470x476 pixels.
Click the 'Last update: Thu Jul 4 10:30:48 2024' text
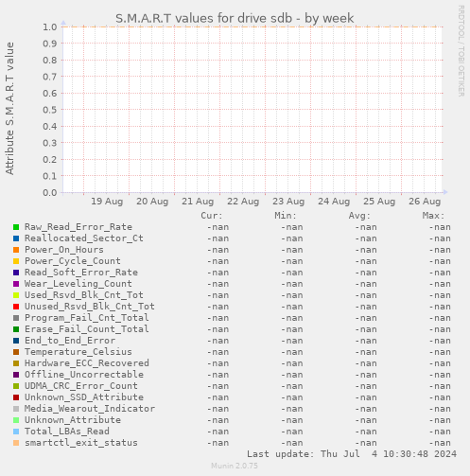(352, 454)
